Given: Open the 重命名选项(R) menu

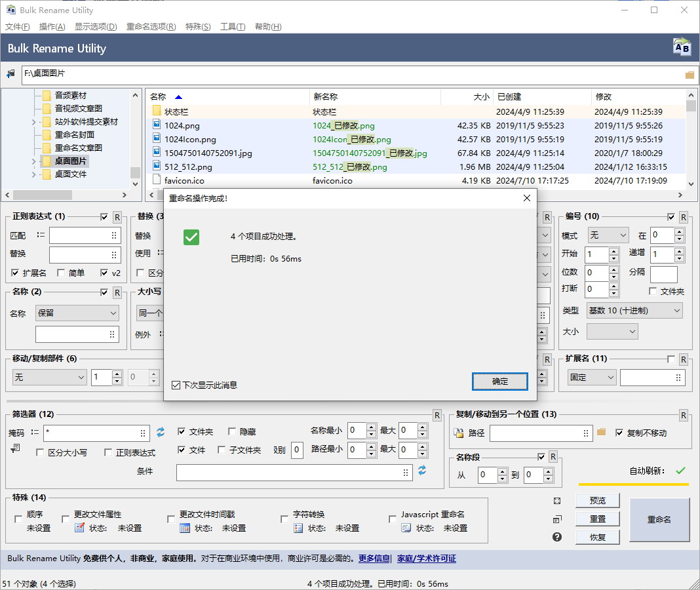Looking at the screenshot, I should tap(151, 27).
